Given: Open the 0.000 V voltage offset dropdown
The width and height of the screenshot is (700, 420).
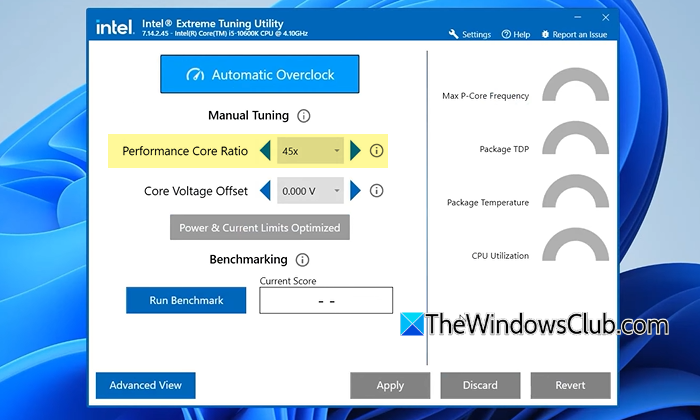Looking at the screenshot, I should [x=310, y=191].
